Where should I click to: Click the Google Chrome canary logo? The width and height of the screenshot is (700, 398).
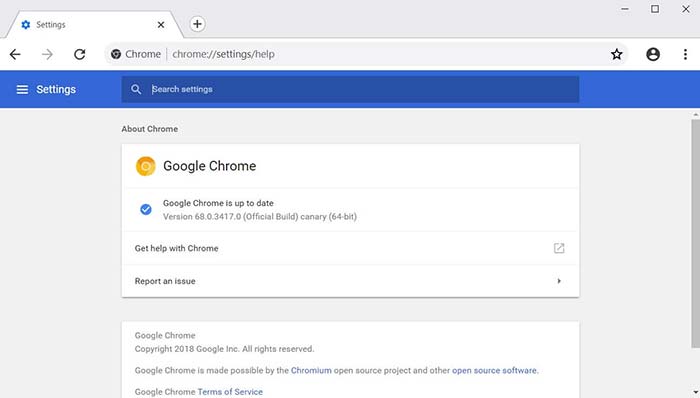(x=146, y=166)
